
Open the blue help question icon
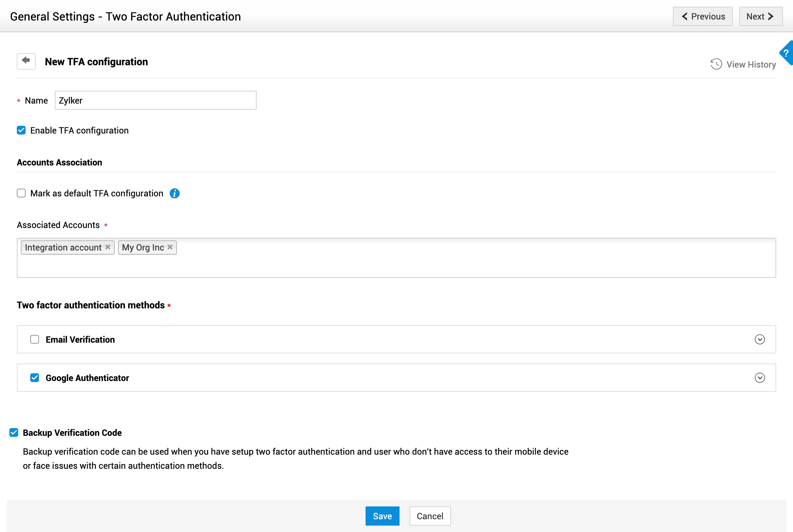click(786, 53)
